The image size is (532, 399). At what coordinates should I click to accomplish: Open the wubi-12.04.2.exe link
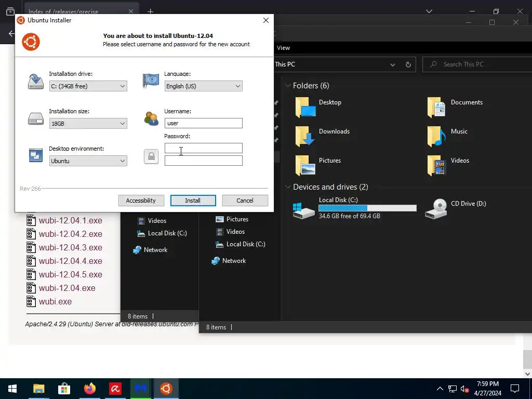[70, 234]
